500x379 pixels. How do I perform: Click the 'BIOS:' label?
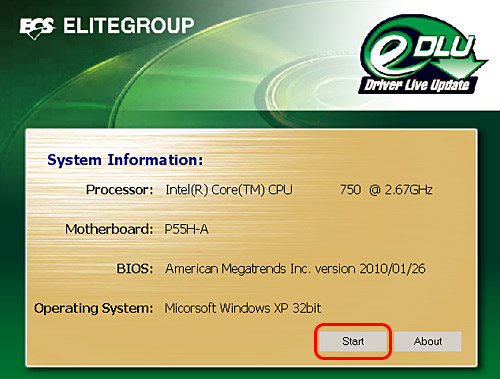tap(135, 268)
